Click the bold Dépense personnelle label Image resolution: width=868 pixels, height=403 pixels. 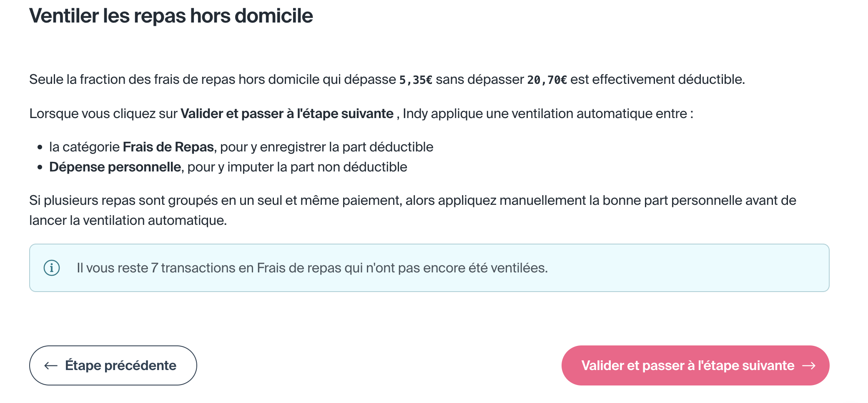[x=115, y=167]
